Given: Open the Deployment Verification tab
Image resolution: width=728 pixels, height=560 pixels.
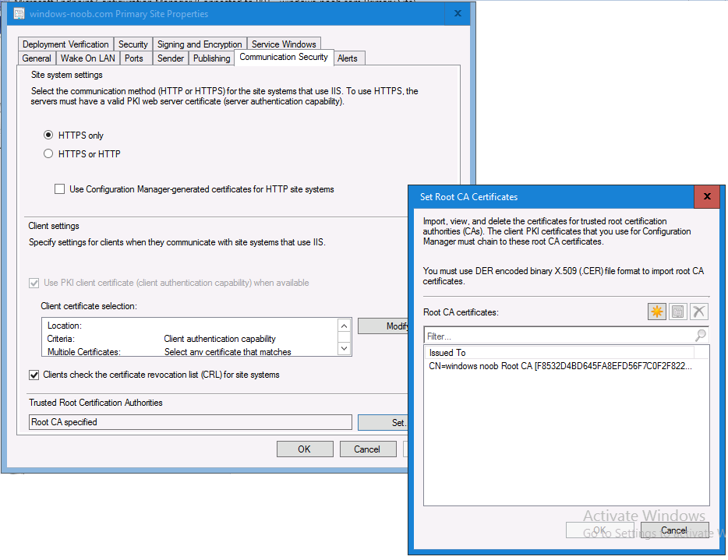Looking at the screenshot, I should point(65,44).
